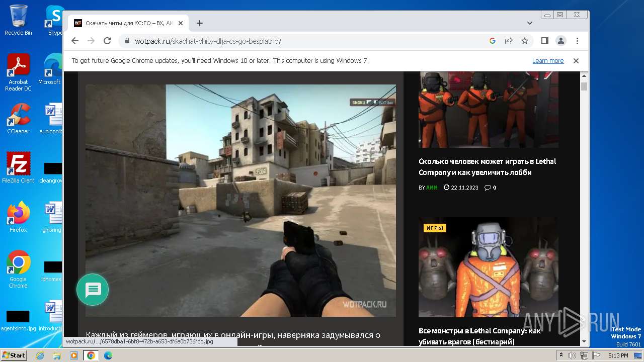Open Windows Explorer folder in taskbar

coord(57,355)
